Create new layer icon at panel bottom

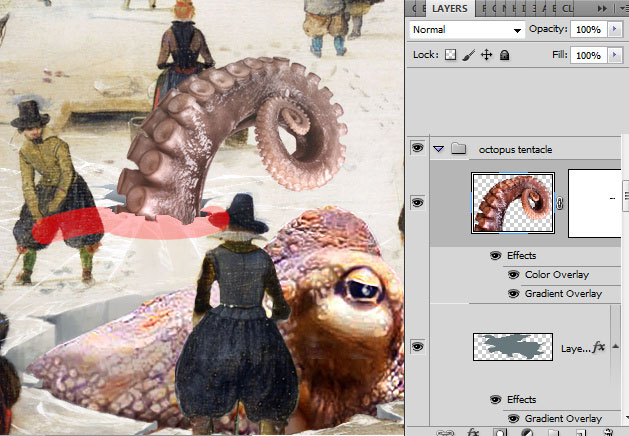pyautogui.click(x=581, y=433)
